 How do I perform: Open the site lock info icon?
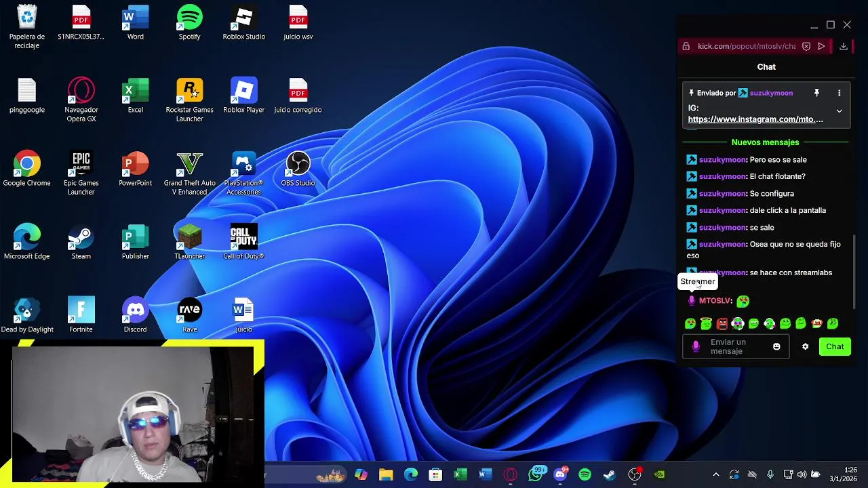(686, 46)
